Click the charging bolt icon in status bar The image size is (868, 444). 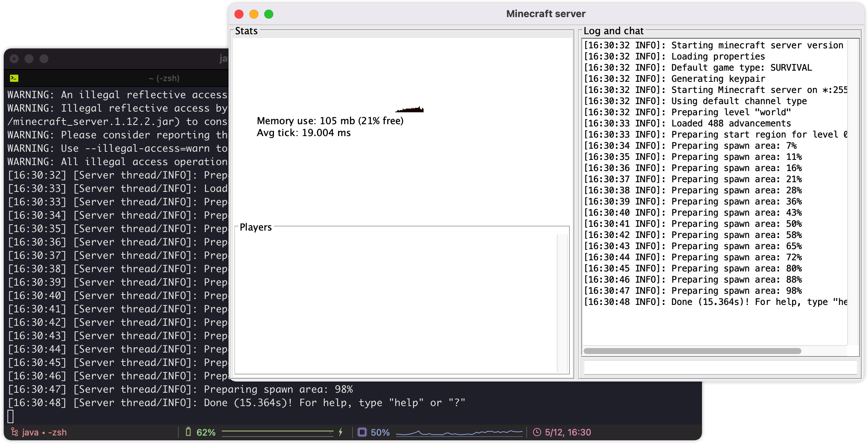tap(341, 432)
